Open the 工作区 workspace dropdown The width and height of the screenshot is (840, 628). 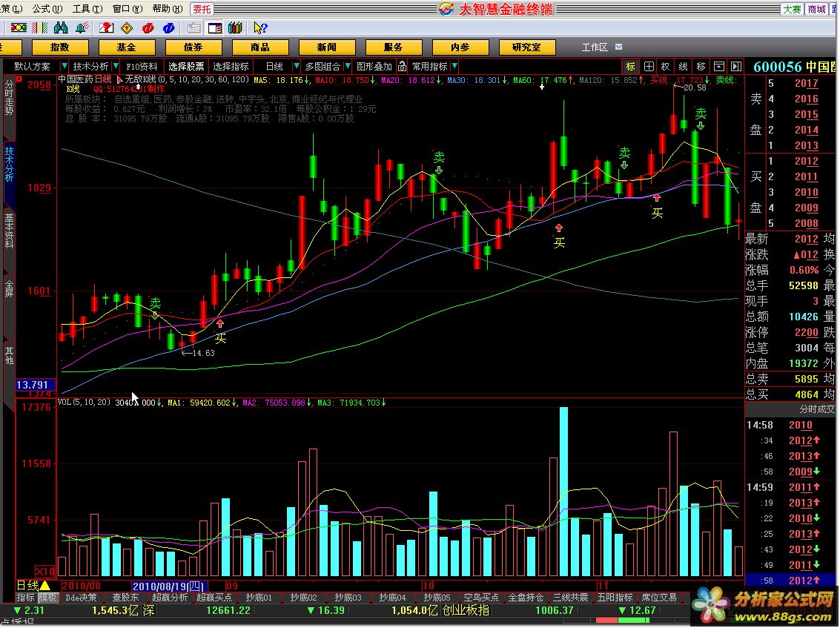619,47
